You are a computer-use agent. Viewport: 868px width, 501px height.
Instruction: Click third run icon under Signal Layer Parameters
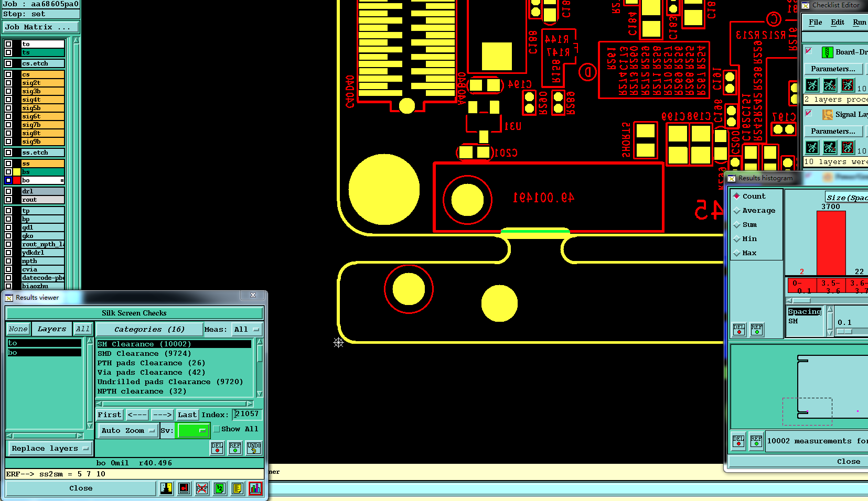click(x=848, y=147)
